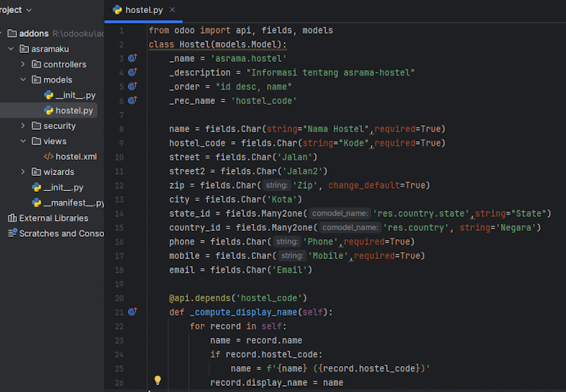Collapse the views folder
The height and width of the screenshot is (392, 566).
23,141
